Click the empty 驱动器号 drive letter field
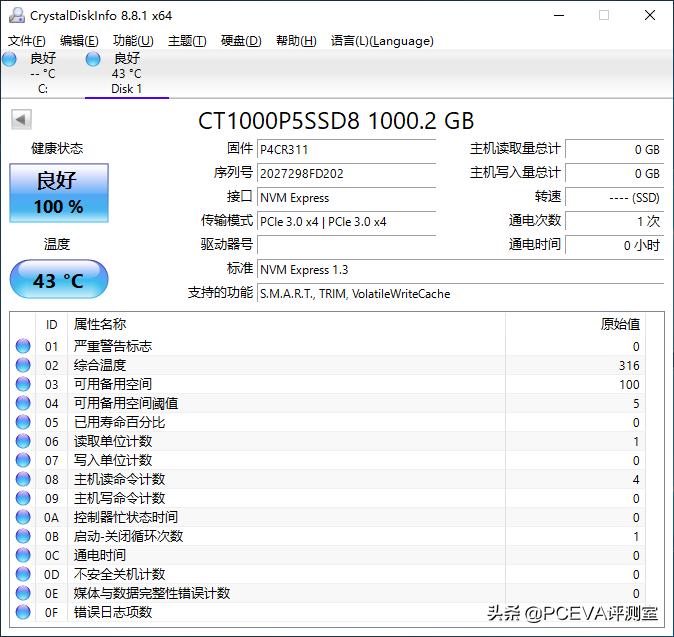 coord(346,245)
